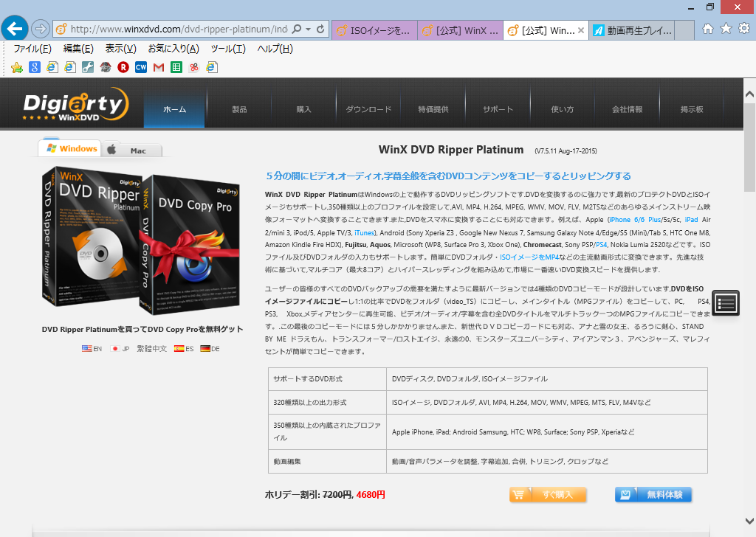This screenshot has height=537, width=756.
Task: Choose the DE language flag
Action: pyautogui.click(x=210, y=349)
